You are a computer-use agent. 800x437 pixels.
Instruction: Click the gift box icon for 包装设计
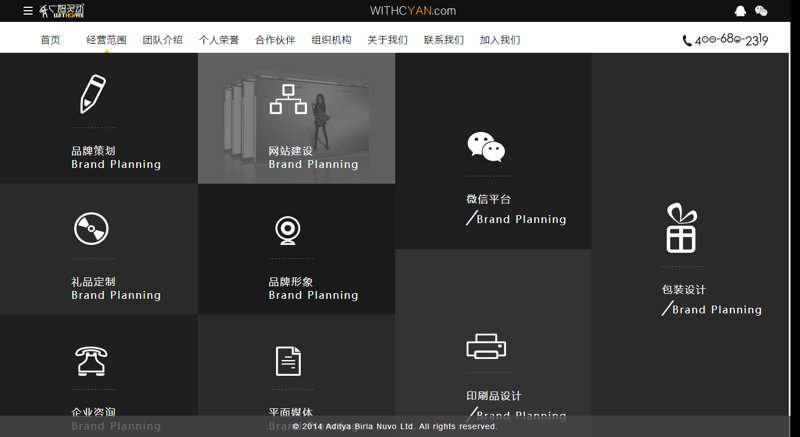682,227
